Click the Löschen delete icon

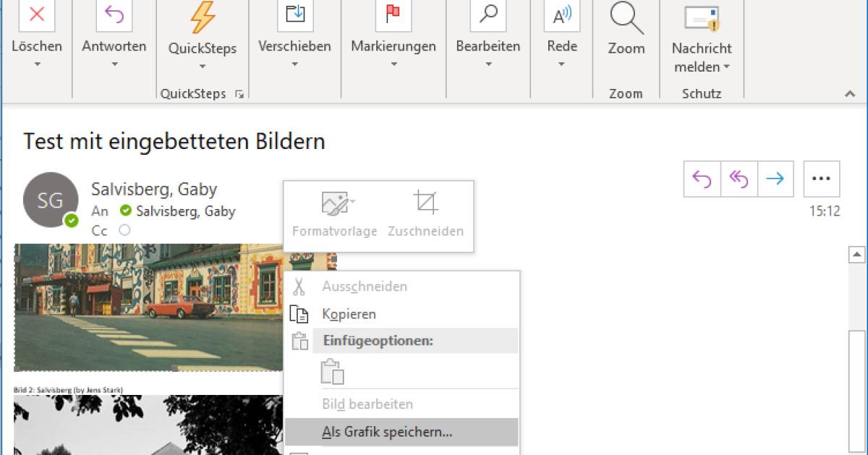(37, 15)
